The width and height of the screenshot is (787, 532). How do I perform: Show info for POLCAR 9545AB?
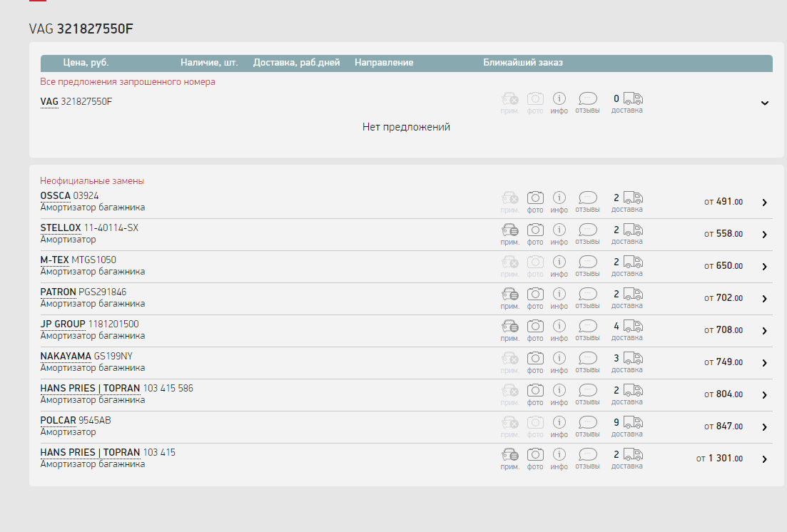pyautogui.click(x=559, y=427)
